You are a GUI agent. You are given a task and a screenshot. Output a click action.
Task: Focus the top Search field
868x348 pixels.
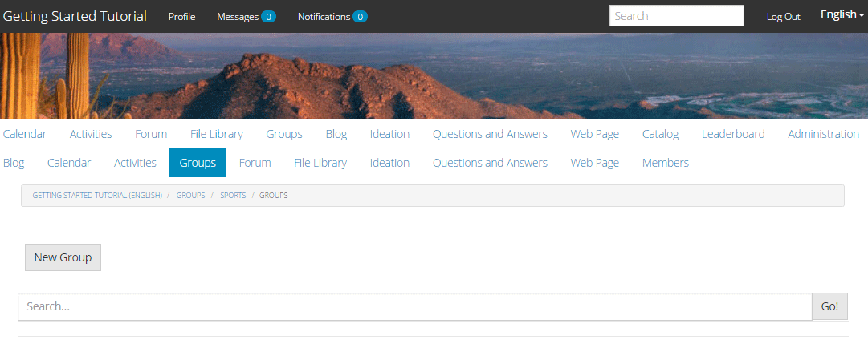(x=676, y=16)
